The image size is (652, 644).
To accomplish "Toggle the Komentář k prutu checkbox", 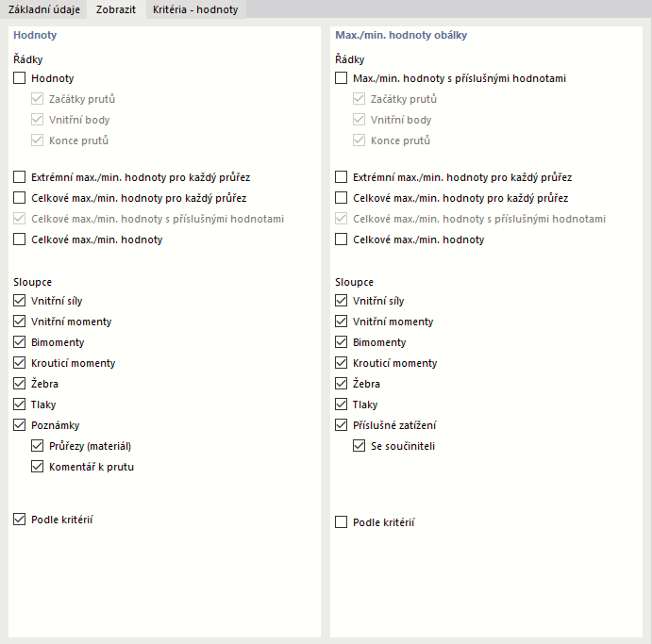I will pos(38,467).
